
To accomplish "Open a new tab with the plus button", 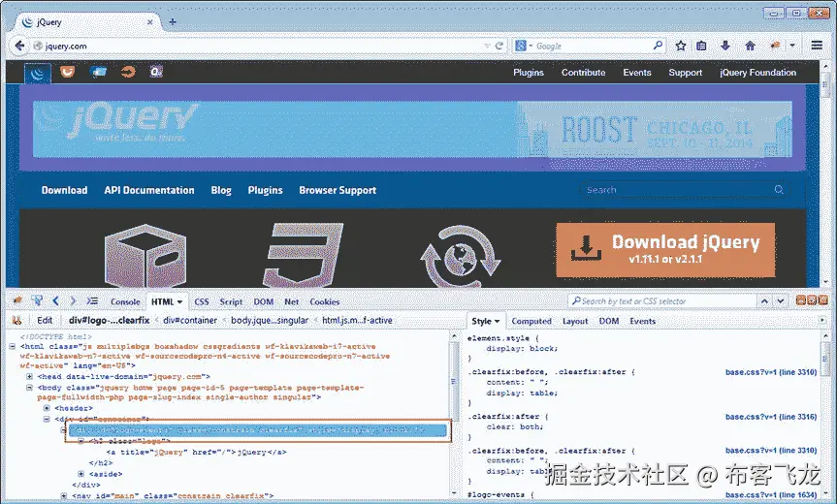I will click(173, 22).
